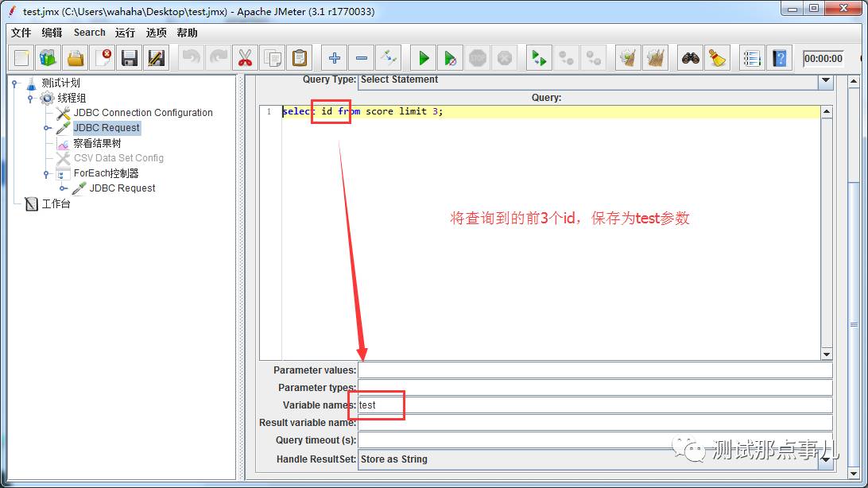This screenshot has height=488, width=868.
Task: Click the gray Stop icon
Action: [x=477, y=57]
